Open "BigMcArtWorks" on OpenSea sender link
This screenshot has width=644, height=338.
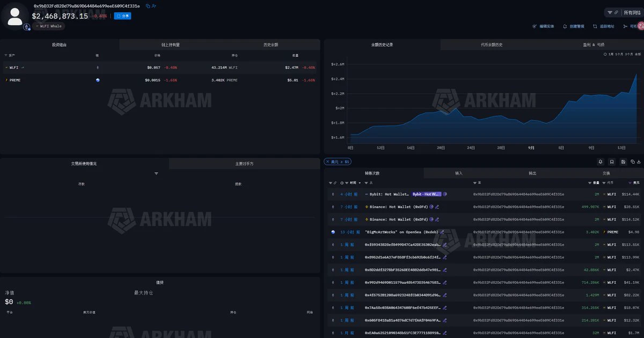coord(401,232)
